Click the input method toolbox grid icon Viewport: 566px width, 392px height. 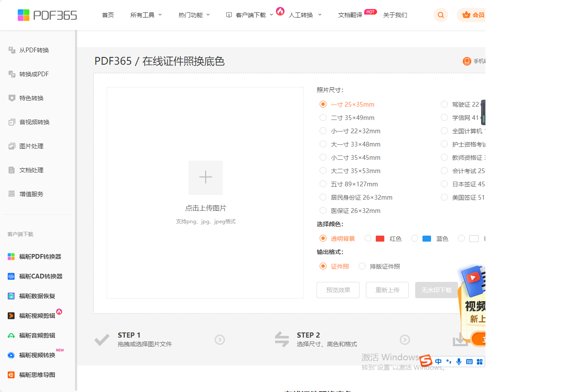pos(479,362)
